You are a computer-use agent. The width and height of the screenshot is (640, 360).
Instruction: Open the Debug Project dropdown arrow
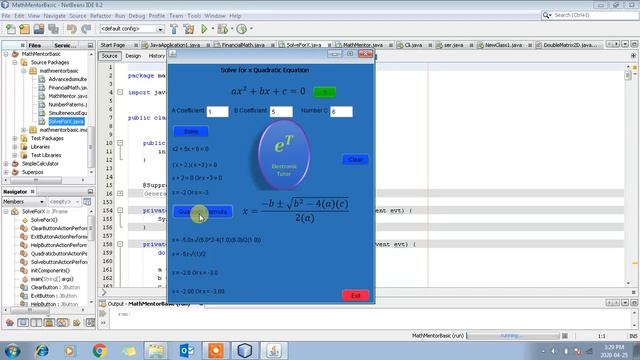pos(231,29)
